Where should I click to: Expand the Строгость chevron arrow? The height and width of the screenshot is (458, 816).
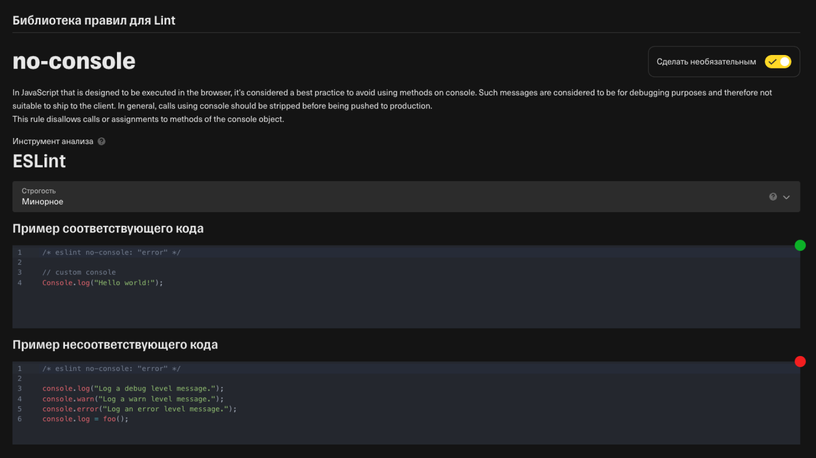pyautogui.click(x=786, y=197)
